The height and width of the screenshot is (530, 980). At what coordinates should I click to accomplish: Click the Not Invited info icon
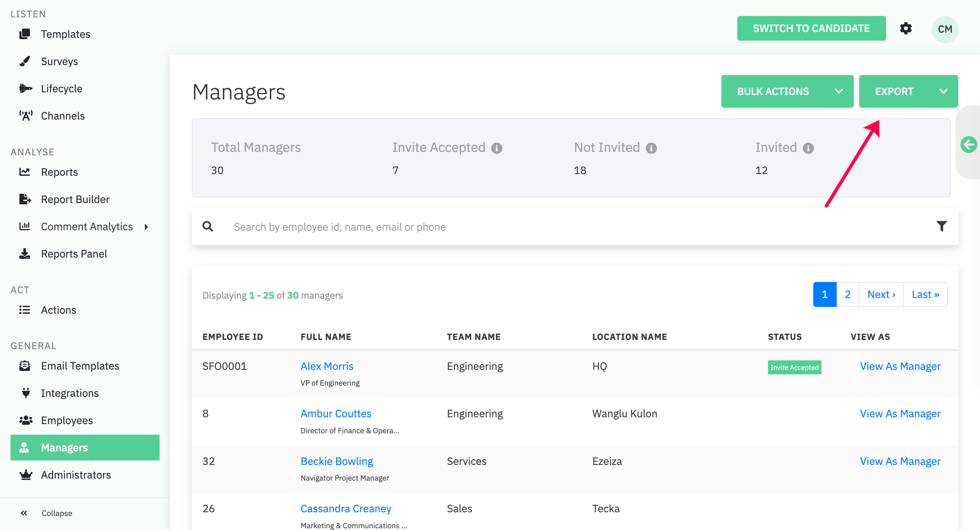tap(651, 148)
